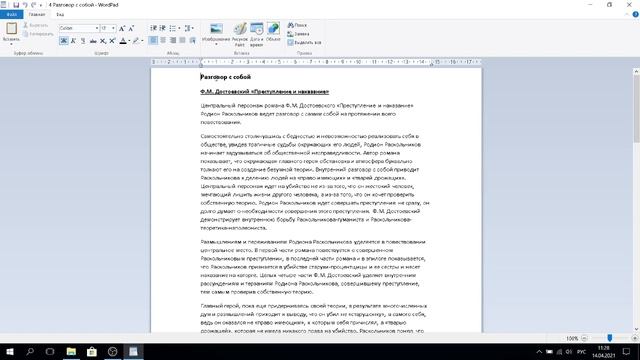
Task: Open the Windows Start menu
Action: (10, 351)
